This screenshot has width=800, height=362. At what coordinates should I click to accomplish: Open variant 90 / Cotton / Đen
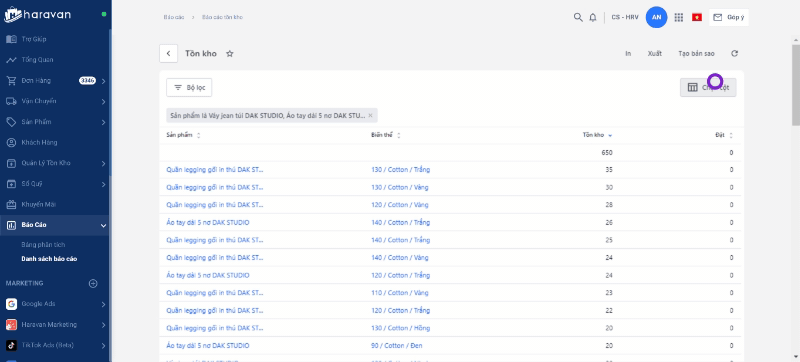[396, 345]
